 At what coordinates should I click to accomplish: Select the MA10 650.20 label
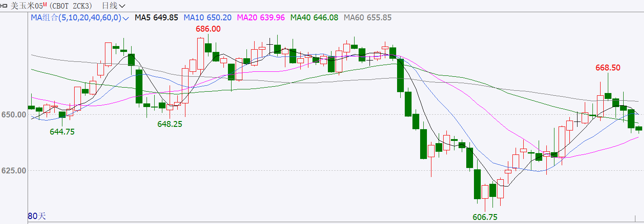(208, 18)
